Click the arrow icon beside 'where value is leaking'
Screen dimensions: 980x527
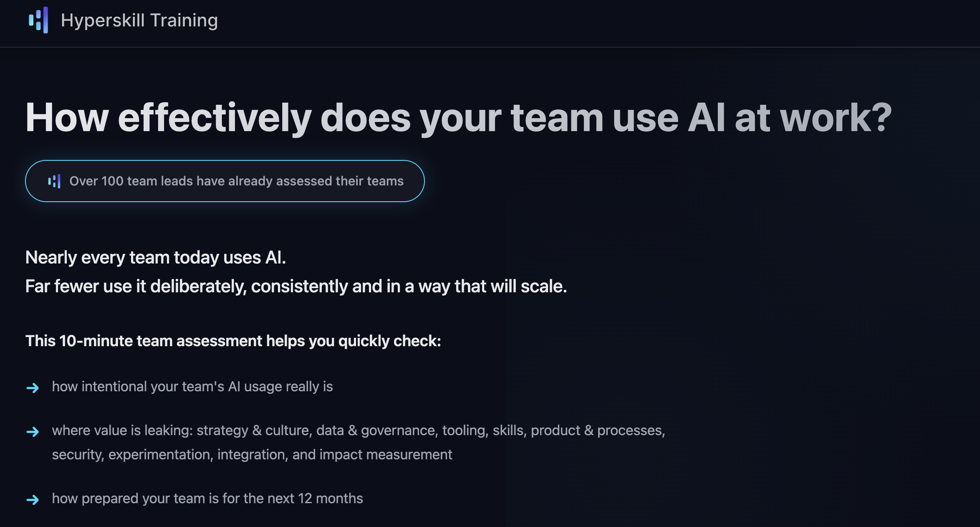33,431
